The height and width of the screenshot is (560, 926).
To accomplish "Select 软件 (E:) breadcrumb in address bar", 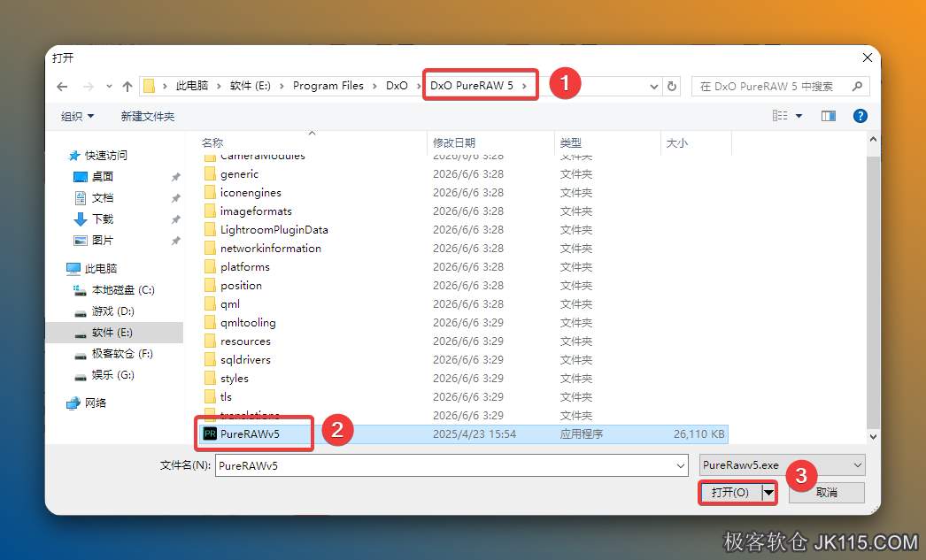I will 250,86.
